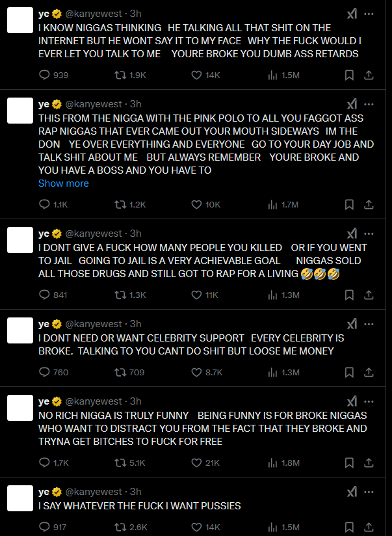392x536 pixels.
Task: Expand more options on the 917-reply post
Action: click(369, 492)
